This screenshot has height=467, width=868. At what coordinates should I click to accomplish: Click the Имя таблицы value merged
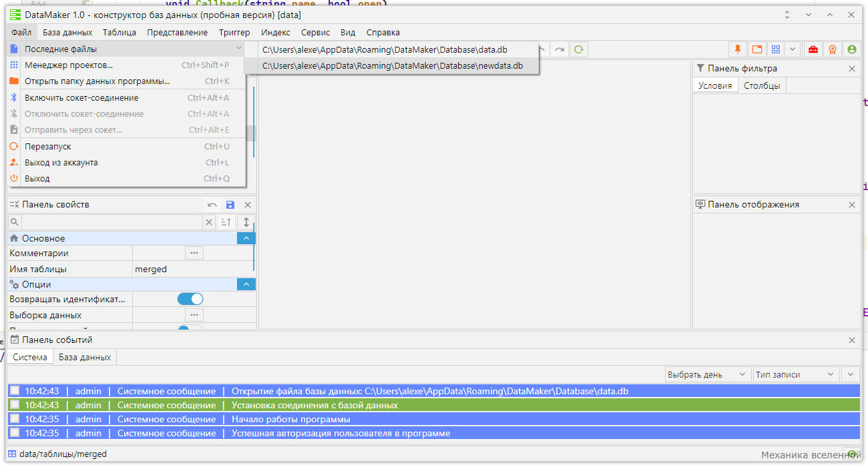coord(151,269)
